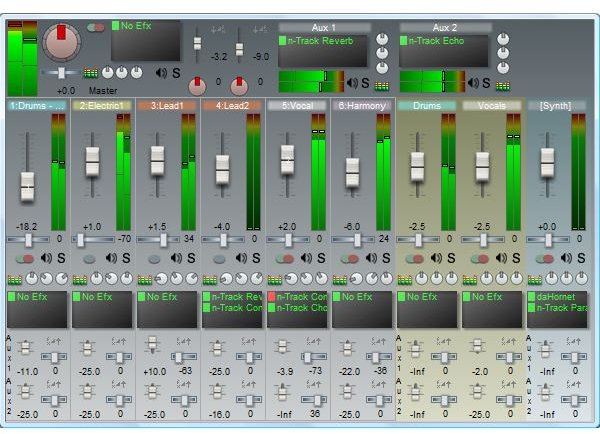Toggle the record arm switch on 6:Harmony
The width and height of the screenshot is (600, 434).
[x=349, y=259]
